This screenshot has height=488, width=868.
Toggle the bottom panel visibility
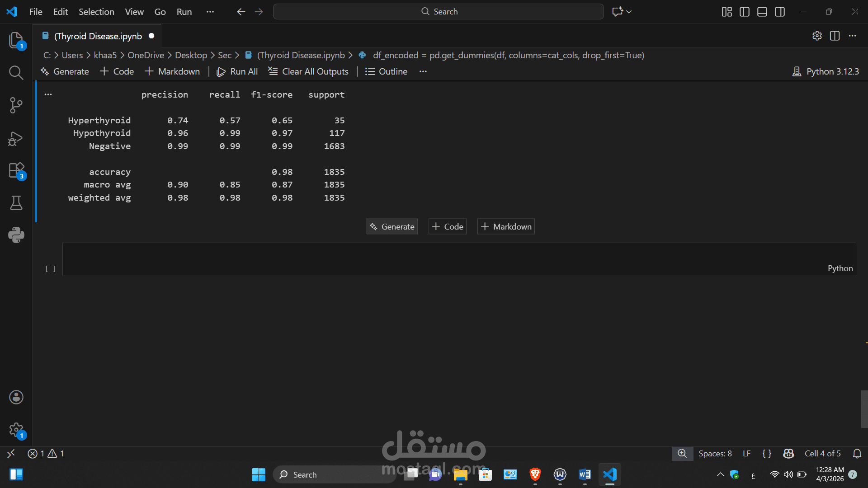click(762, 12)
